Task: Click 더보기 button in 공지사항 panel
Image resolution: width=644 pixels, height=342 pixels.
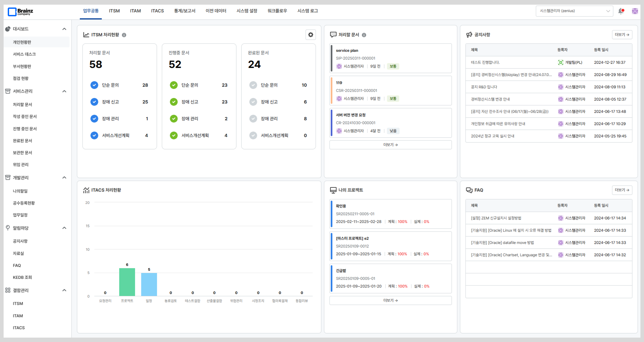Action: (x=622, y=35)
